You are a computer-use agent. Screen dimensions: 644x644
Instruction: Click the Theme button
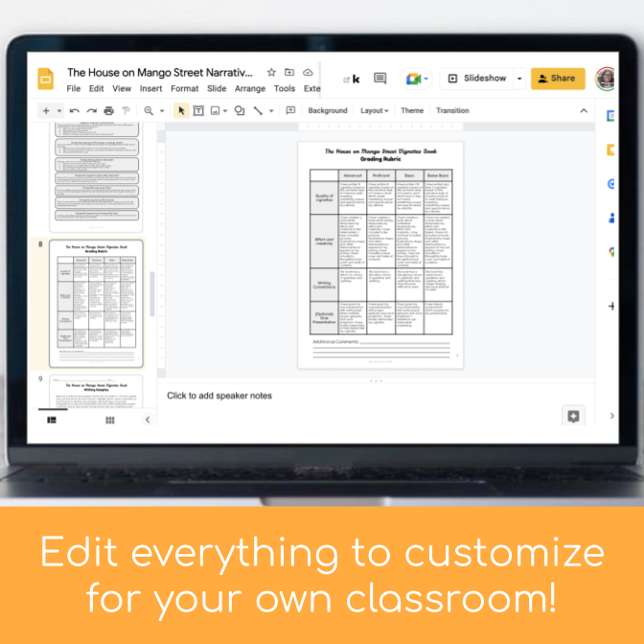coord(412,111)
